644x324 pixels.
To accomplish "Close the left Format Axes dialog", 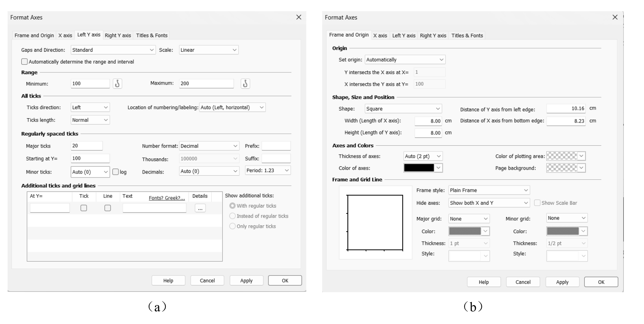I will tap(299, 17).
